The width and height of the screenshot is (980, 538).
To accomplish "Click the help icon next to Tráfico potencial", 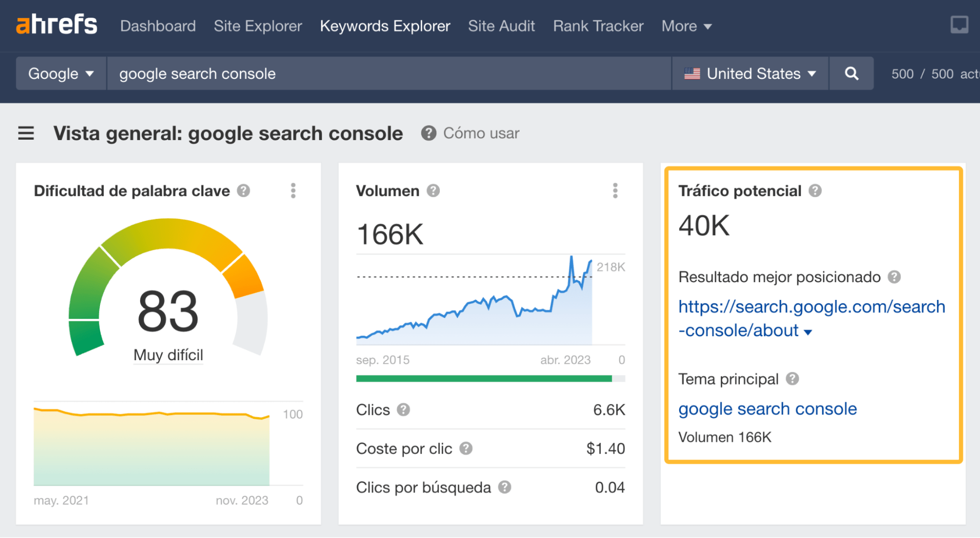I will click(x=815, y=191).
